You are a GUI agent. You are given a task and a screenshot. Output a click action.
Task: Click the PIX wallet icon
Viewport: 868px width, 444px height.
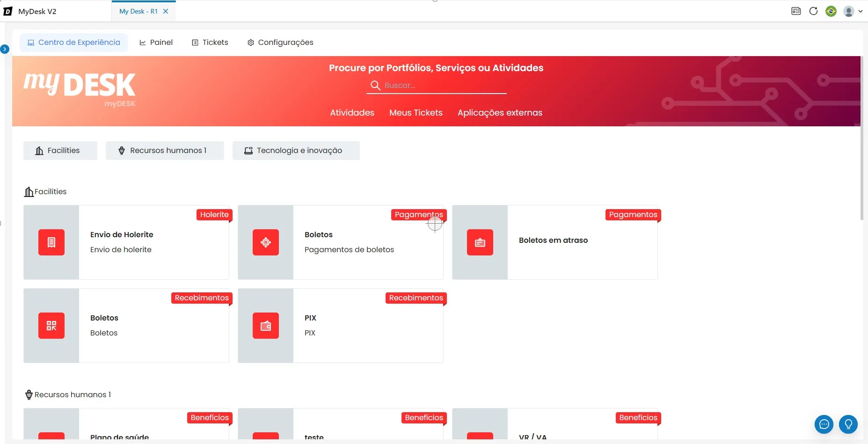click(266, 326)
